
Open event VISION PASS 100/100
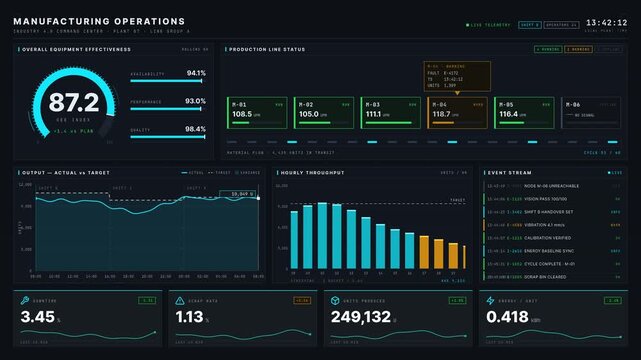(553, 199)
